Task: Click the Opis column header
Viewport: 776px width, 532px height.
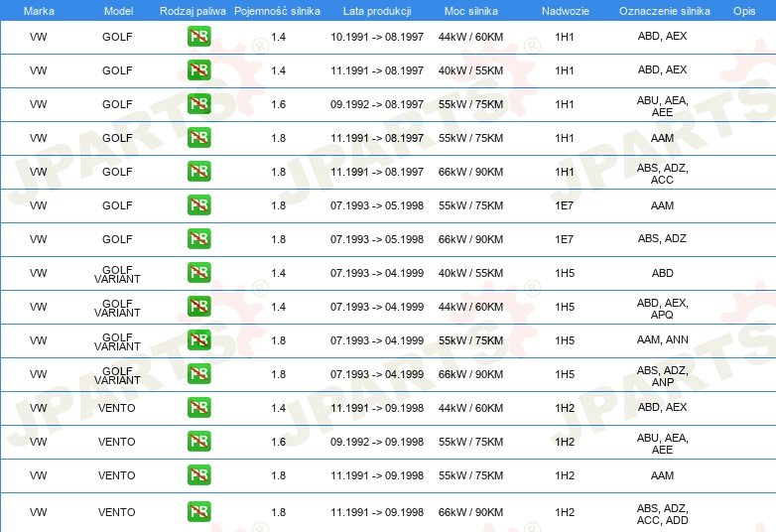Action: click(x=744, y=11)
